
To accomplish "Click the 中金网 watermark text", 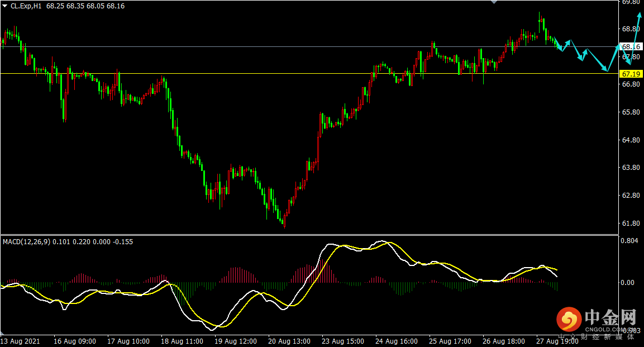I will [x=610, y=317].
